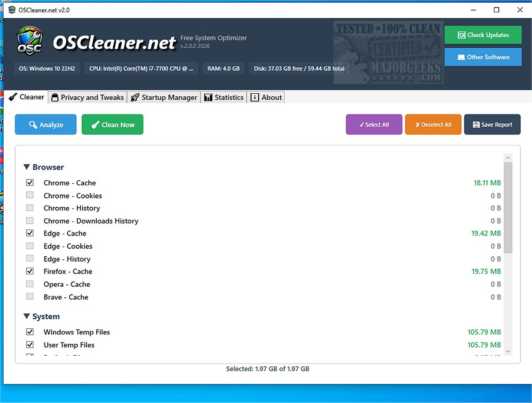Image resolution: width=532 pixels, height=403 pixels.
Task: Click the Brave - Cache label
Action: tap(66, 297)
